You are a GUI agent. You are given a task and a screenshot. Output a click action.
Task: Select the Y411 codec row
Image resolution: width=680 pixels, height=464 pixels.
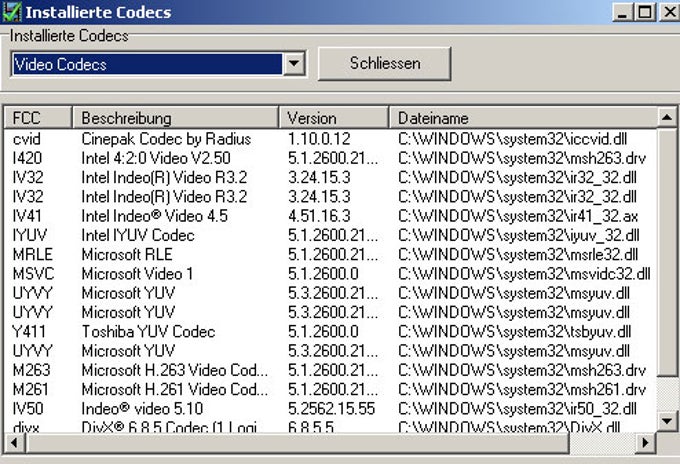click(x=330, y=331)
